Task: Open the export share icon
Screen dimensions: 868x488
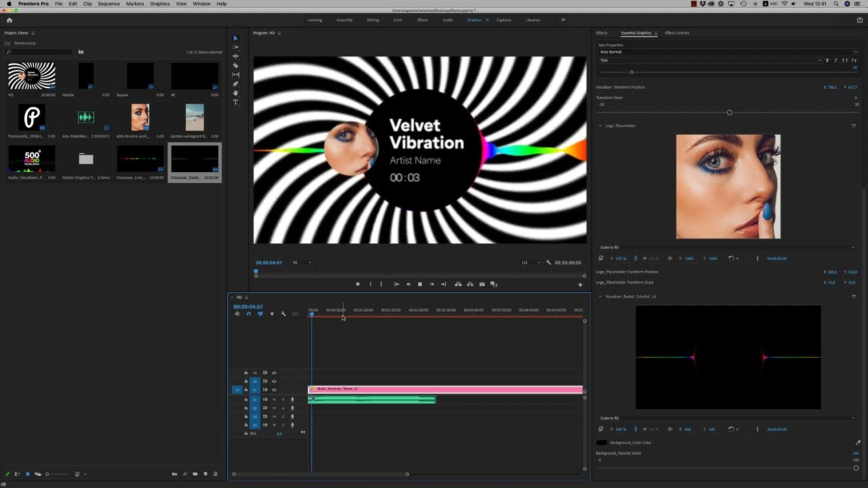Action: coord(860,20)
